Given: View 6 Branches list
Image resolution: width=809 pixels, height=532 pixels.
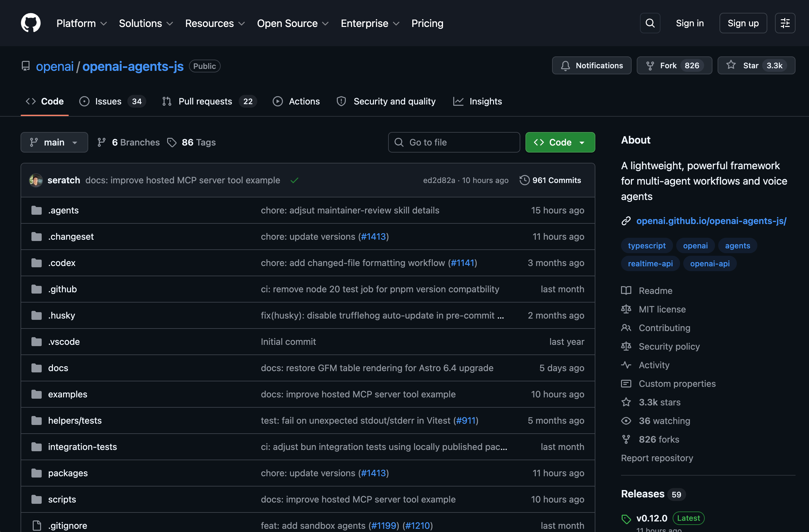Looking at the screenshot, I should (129, 142).
